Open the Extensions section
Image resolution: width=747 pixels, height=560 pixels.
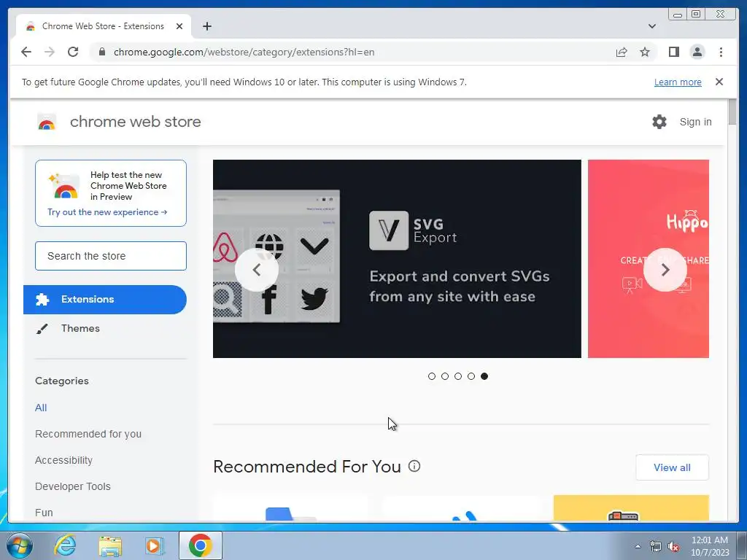105,300
